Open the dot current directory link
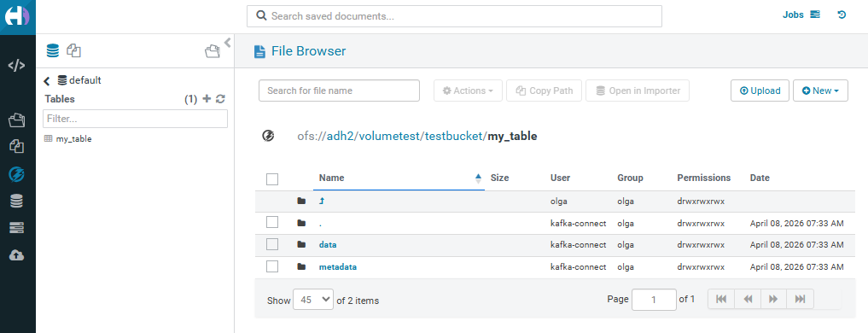The image size is (868, 333). pyautogui.click(x=321, y=224)
